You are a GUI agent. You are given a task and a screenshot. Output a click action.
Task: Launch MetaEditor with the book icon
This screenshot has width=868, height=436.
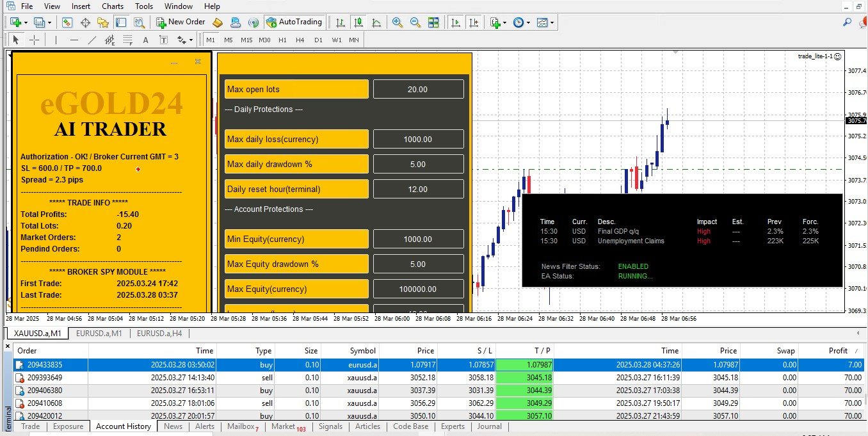[218, 22]
